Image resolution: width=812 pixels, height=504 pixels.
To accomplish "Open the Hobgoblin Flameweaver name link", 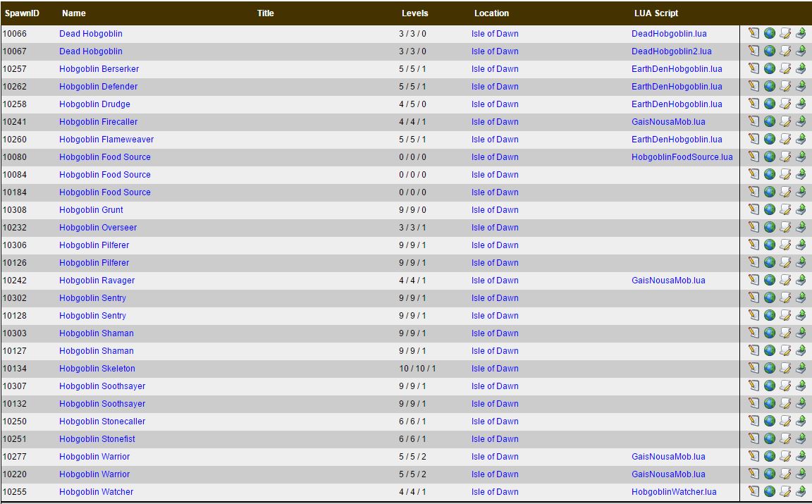I will coord(106,140).
